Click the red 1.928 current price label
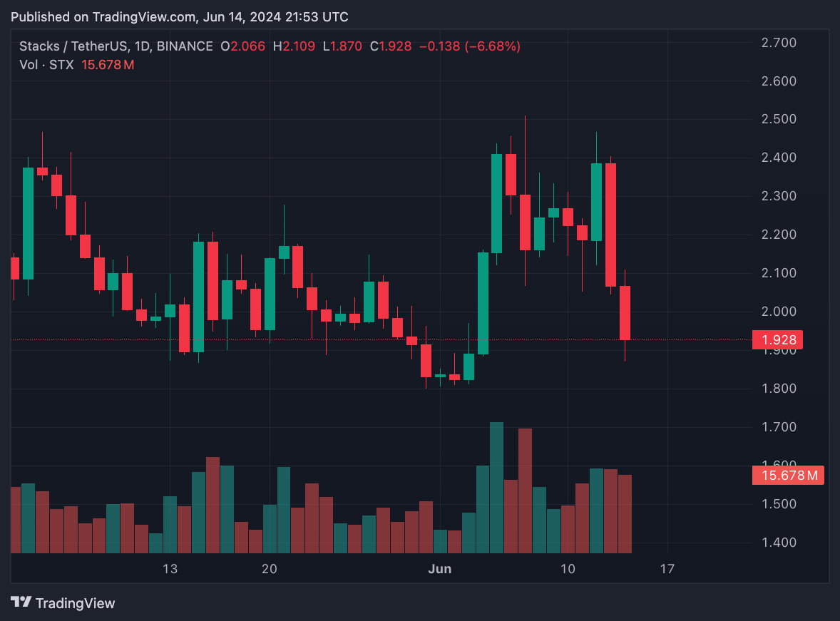This screenshot has width=840, height=621. coord(777,339)
